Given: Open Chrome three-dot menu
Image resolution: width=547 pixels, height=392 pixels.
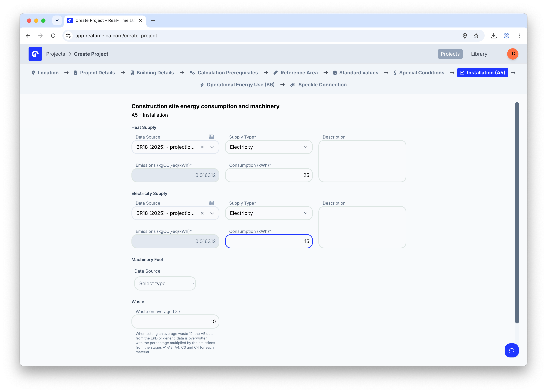Looking at the screenshot, I should pos(519,36).
